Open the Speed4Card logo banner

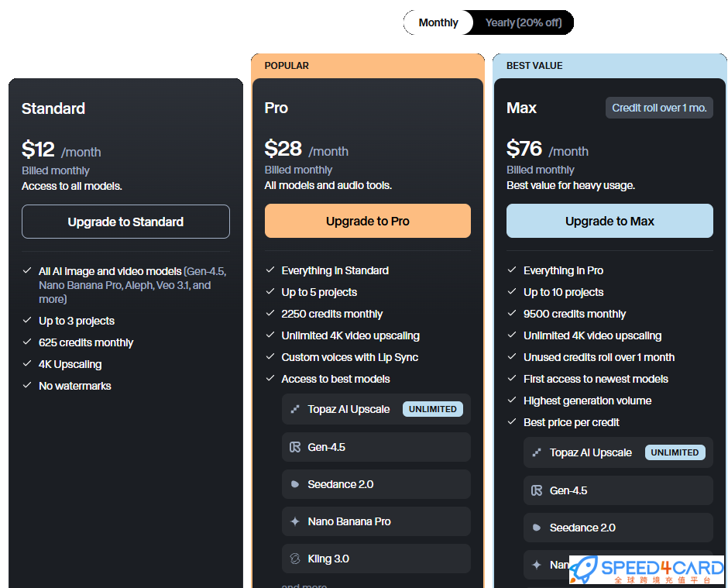[647, 569]
